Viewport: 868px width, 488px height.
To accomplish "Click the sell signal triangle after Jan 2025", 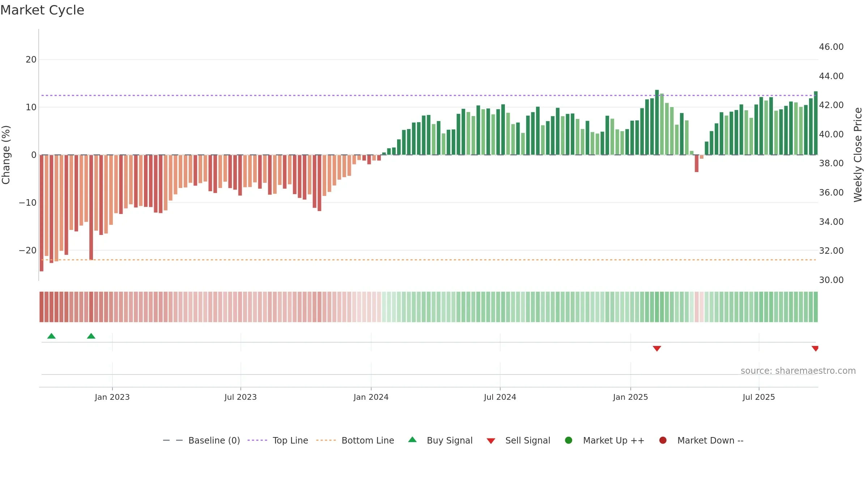I will (657, 348).
